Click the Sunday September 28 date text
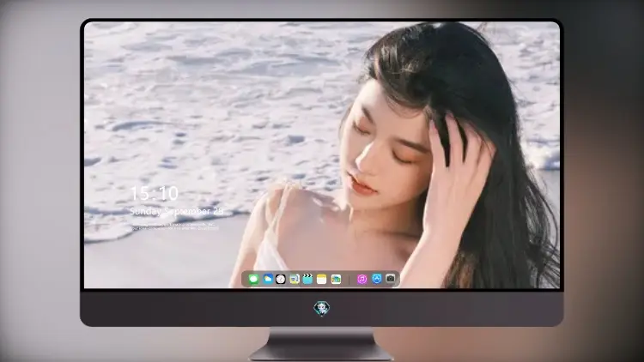Viewport: 644px width, 362px height. 177,211
